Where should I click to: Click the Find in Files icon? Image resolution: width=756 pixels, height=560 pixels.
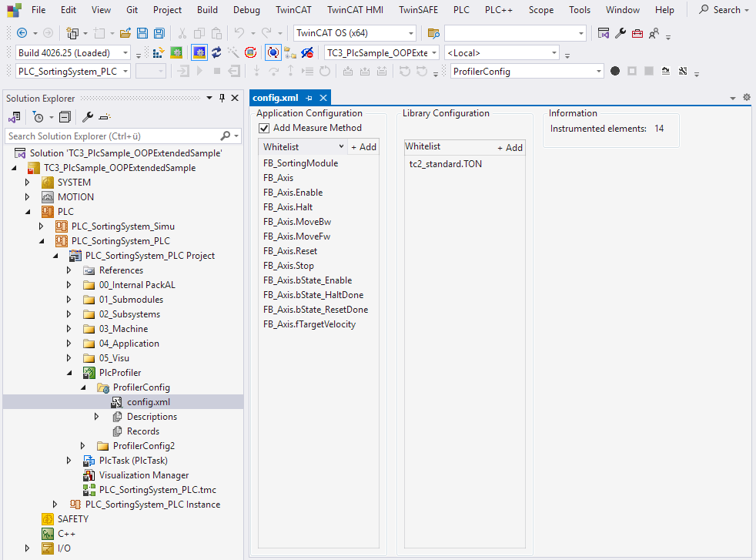tap(433, 33)
